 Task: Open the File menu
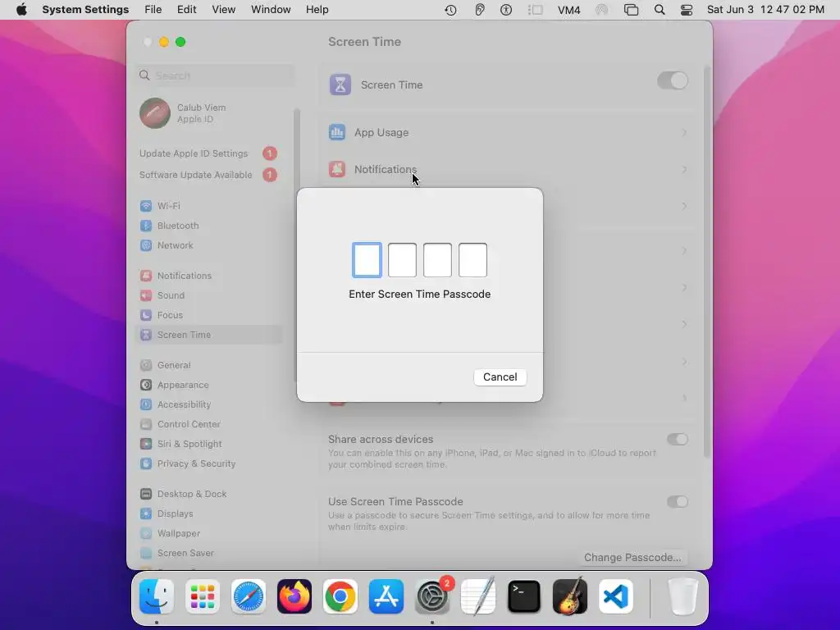(153, 10)
